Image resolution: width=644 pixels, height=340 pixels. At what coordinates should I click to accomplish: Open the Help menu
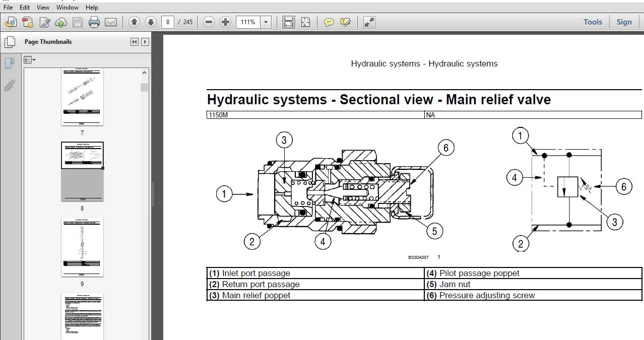pos(92,8)
